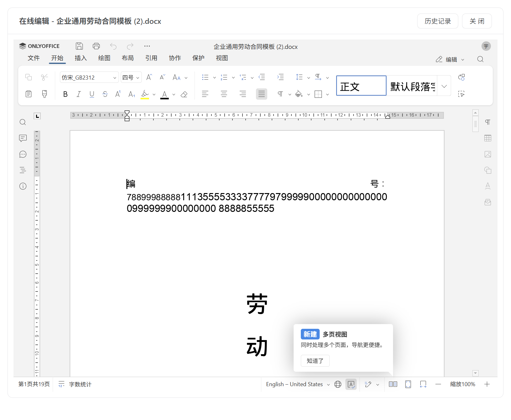Image resolution: width=511 pixels, height=420 pixels.
Task: Increase paragraph indent
Action: click(x=280, y=77)
